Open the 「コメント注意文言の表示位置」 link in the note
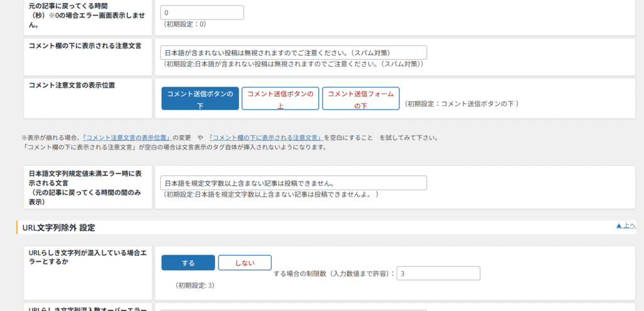The image size is (644, 311). [x=127, y=138]
